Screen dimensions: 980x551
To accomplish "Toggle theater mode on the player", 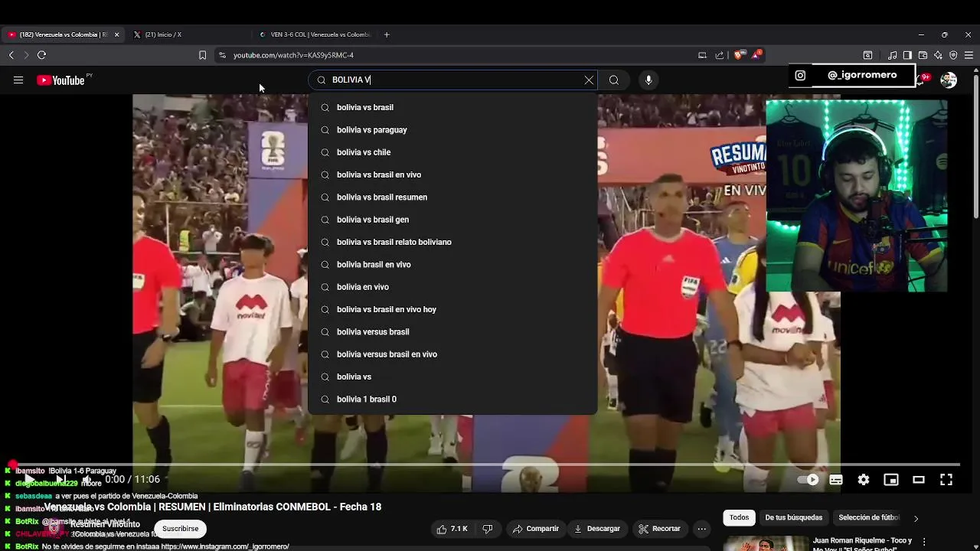I will 919,480.
